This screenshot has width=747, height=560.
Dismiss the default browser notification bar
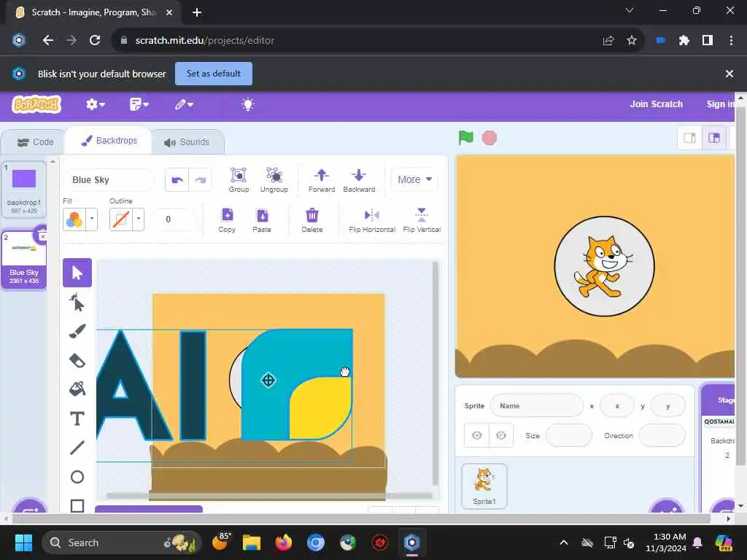coord(729,74)
